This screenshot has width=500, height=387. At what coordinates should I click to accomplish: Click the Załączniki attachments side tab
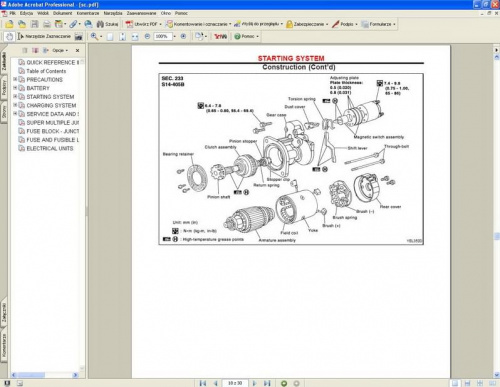4,312
